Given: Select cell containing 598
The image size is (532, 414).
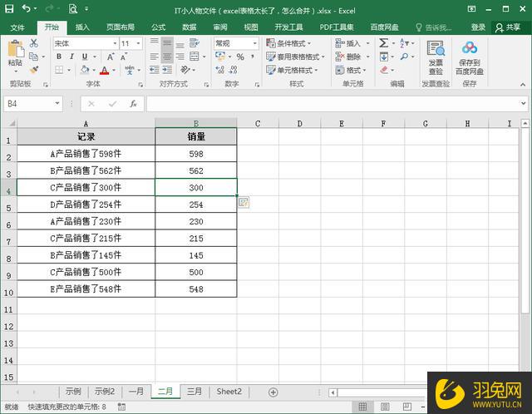Looking at the screenshot, I should (196, 154).
